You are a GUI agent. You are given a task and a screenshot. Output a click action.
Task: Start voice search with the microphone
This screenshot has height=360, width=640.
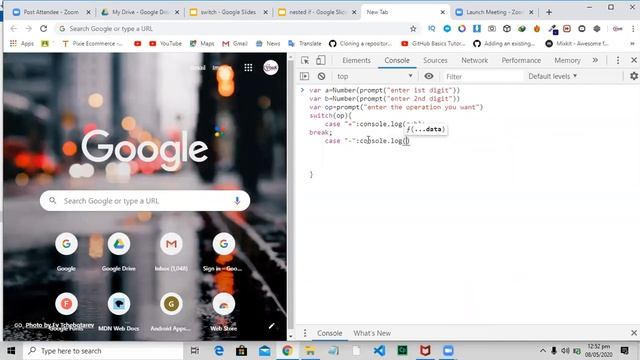tap(237, 201)
